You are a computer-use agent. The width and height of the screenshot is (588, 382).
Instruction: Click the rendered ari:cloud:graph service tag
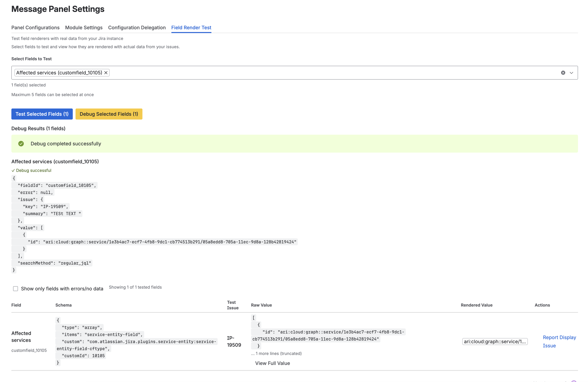point(495,341)
